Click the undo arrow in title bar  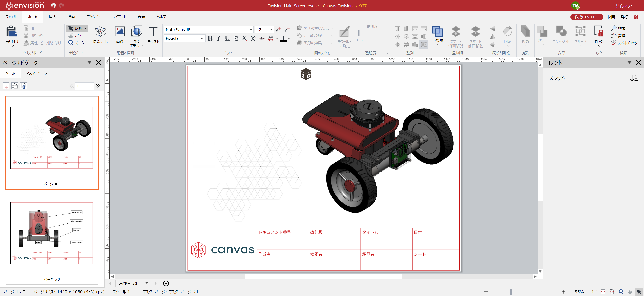click(53, 6)
